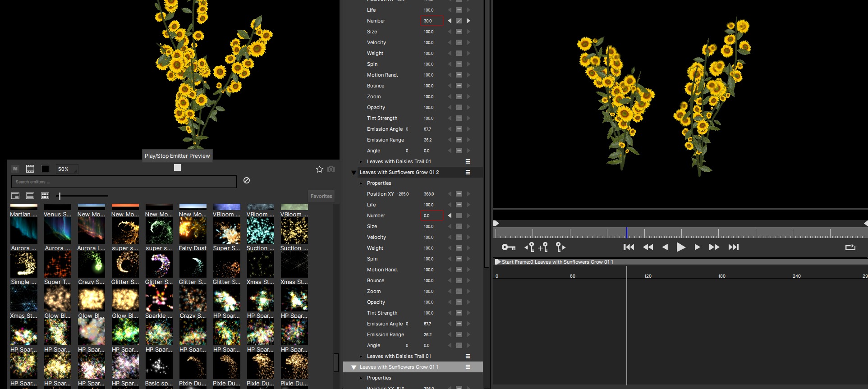The height and width of the screenshot is (389, 868).
Task: Click the camera snapshot icon
Action: point(331,169)
